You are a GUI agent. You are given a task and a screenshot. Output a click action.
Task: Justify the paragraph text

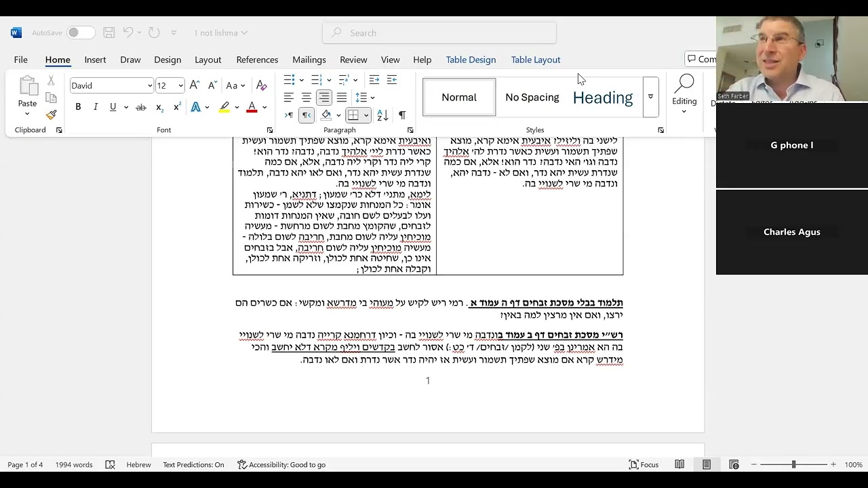click(x=342, y=98)
